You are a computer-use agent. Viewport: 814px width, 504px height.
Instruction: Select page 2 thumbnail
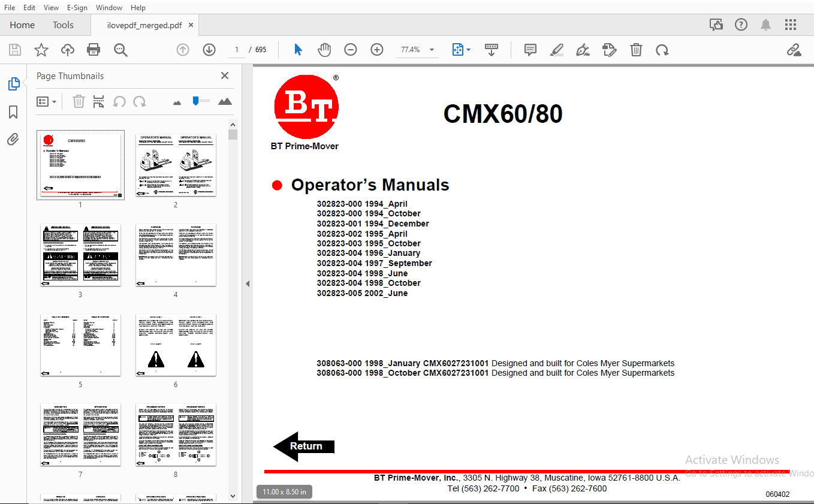click(176, 164)
